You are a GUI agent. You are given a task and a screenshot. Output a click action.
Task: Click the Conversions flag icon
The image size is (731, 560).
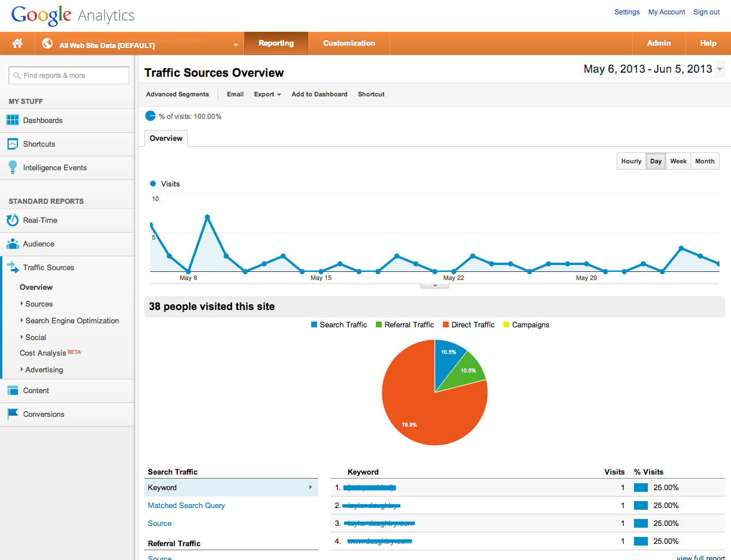coord(13,414)
